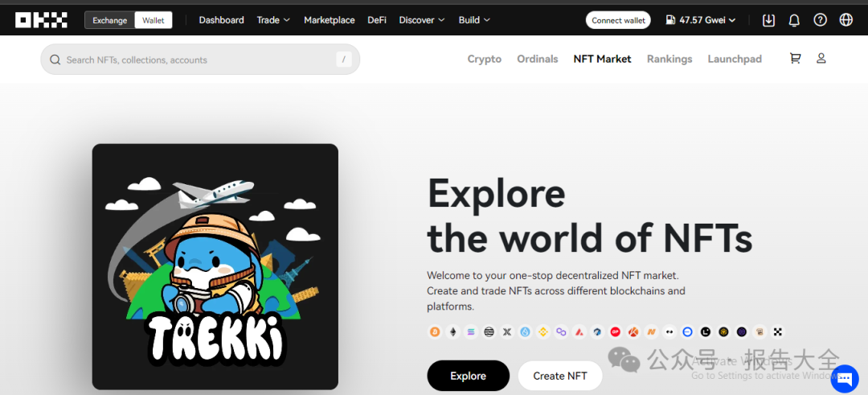This screenshot has height=395, width=868.
Task: Open the 47.57 Gwei gas dropdown
Action: (x=701, y=20)
